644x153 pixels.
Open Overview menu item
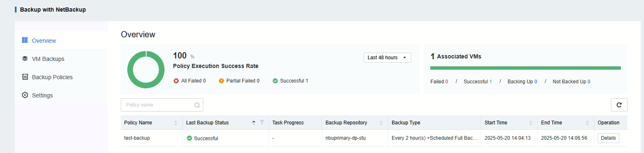pos(61,41)
